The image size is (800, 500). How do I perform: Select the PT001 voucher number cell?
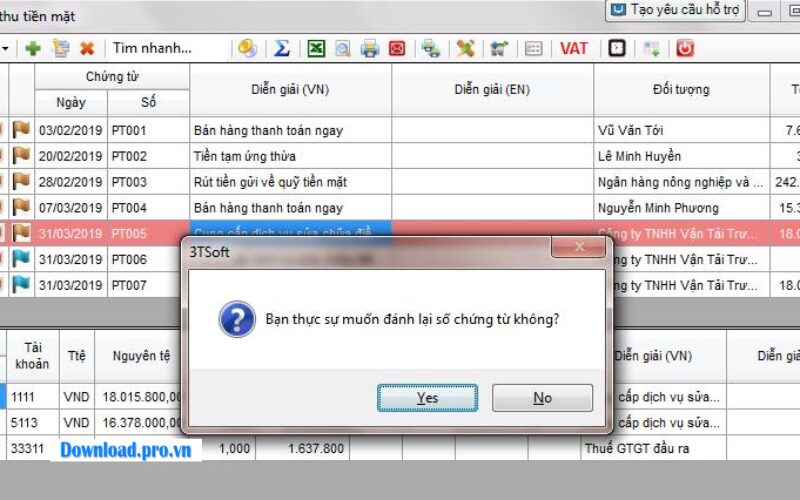pos(148,130)
